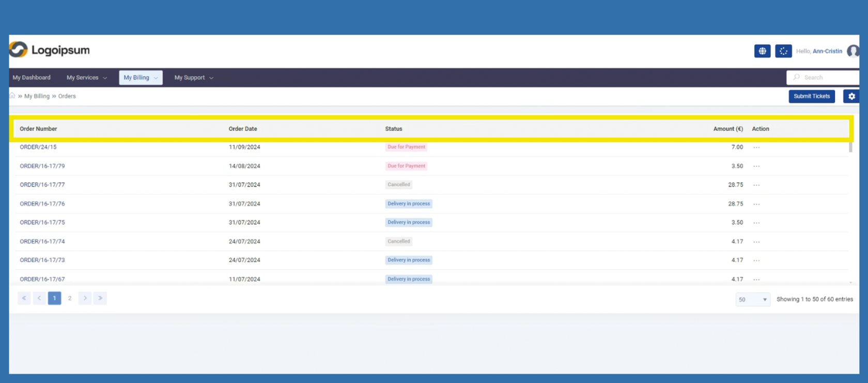Go to the last page arrow
The height and width of the screenshot is (383, 868).
pyautogui.click(x=100, y=298)
